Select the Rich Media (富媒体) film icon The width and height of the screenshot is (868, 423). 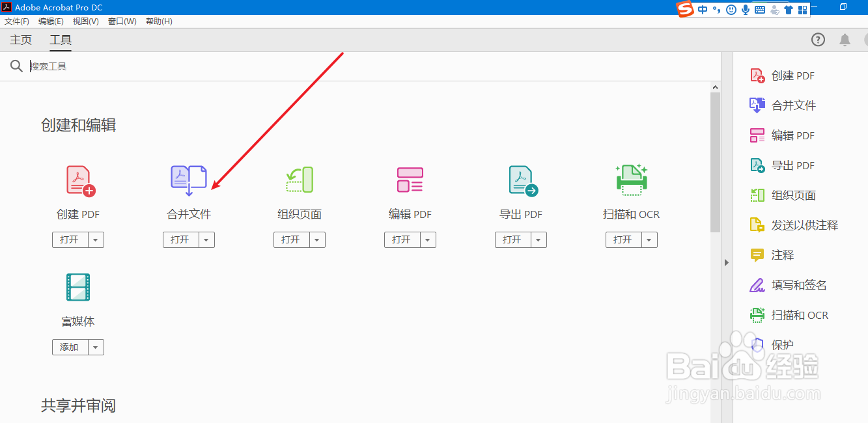(x=78, y=287)
